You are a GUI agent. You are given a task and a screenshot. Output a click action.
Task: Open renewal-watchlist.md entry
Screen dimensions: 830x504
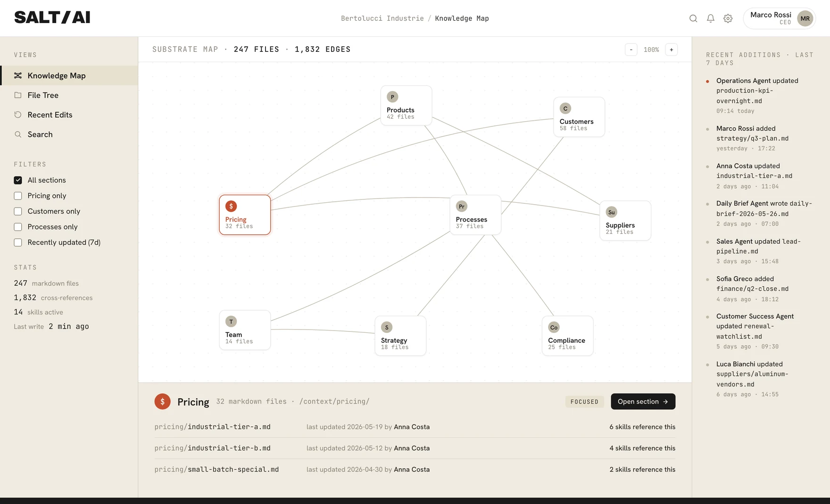760,331
